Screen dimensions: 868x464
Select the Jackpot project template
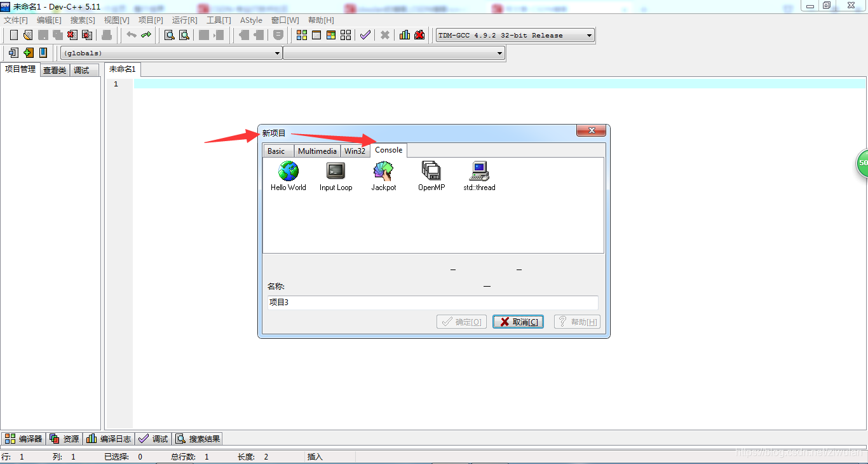point(383,176)
